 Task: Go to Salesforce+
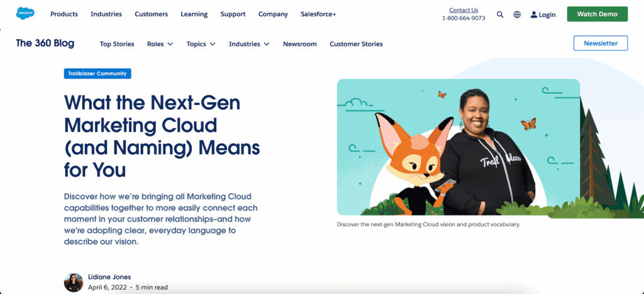[x=318, y=14]
